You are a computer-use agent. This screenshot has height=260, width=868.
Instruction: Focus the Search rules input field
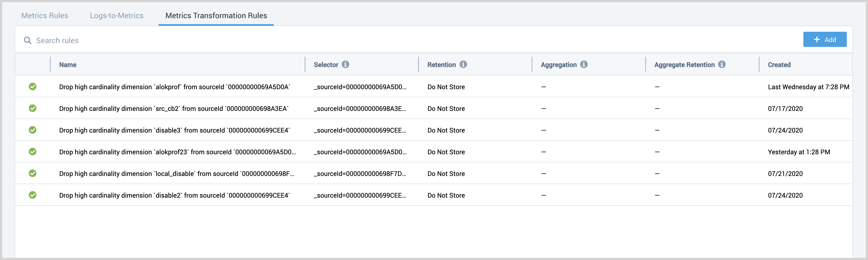click(x=202, y=40)
